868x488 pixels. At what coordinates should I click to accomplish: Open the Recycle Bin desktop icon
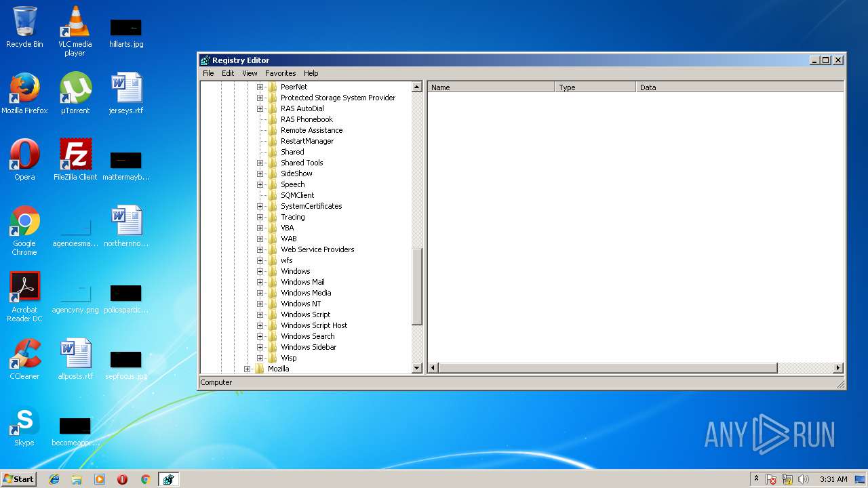[x=24, y=27]
